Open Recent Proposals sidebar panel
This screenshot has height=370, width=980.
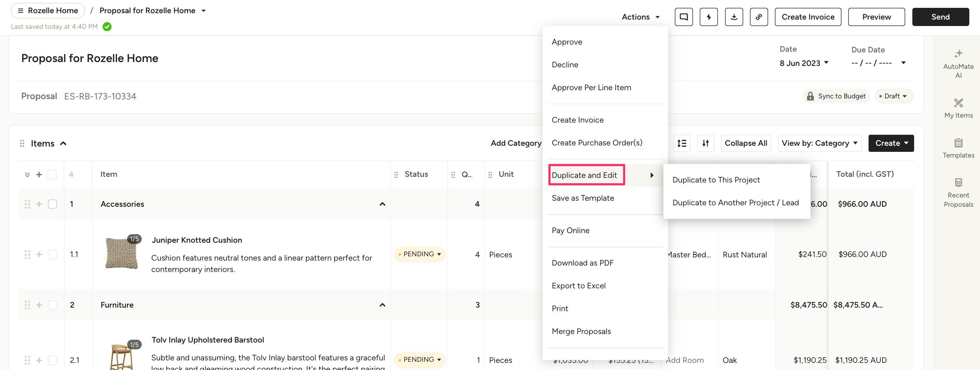coord(958,192)
